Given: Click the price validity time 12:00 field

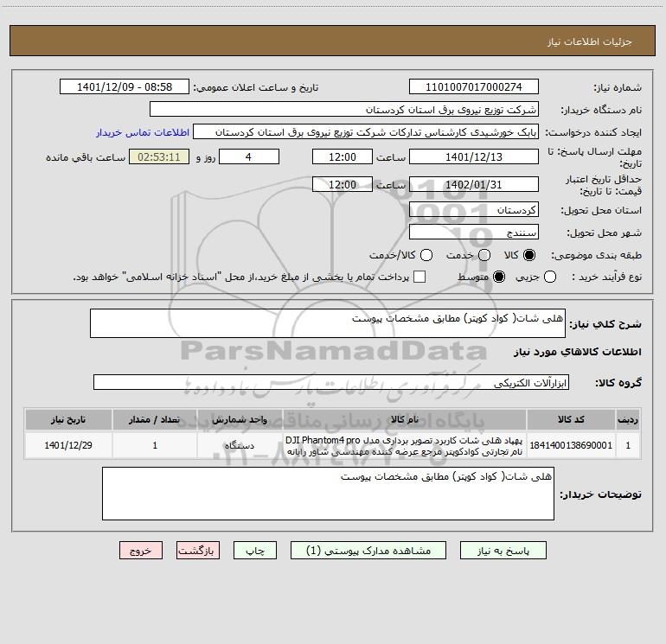Looking at the screenshot, I should point(343,185).
